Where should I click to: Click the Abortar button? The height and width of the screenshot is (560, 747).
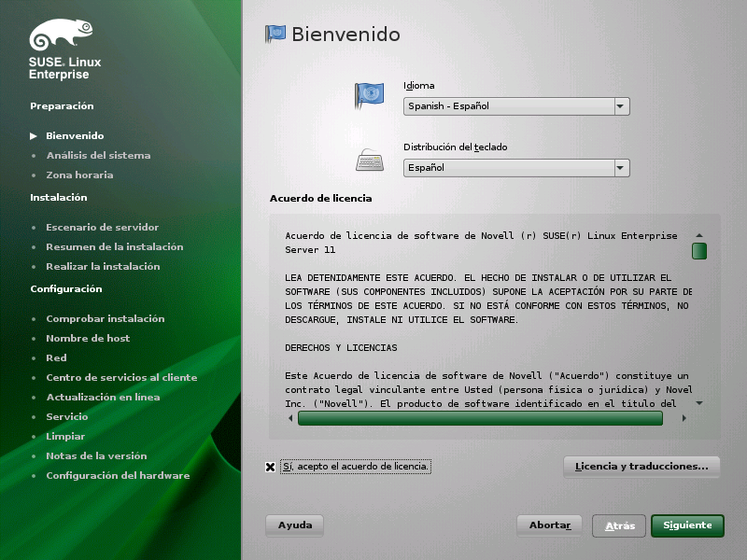click(549, 525)
